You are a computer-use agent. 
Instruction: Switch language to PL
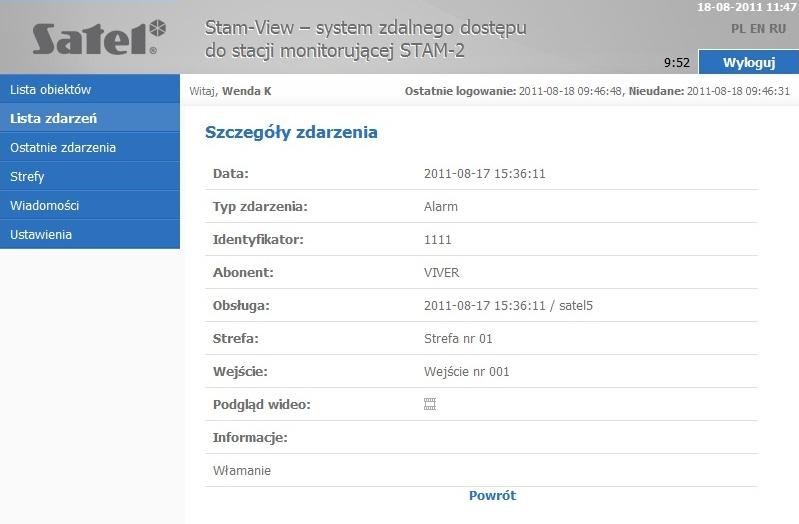738,29
